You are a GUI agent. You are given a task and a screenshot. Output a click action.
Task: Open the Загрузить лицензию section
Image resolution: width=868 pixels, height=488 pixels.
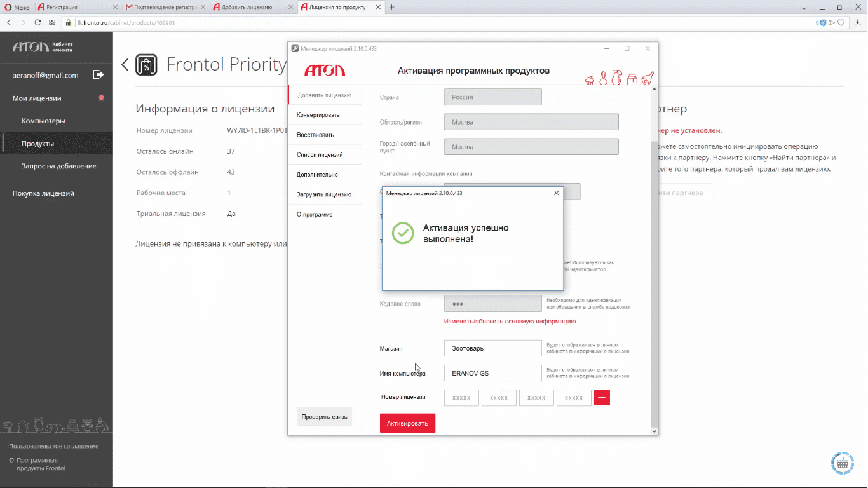(x=324, y=194)
